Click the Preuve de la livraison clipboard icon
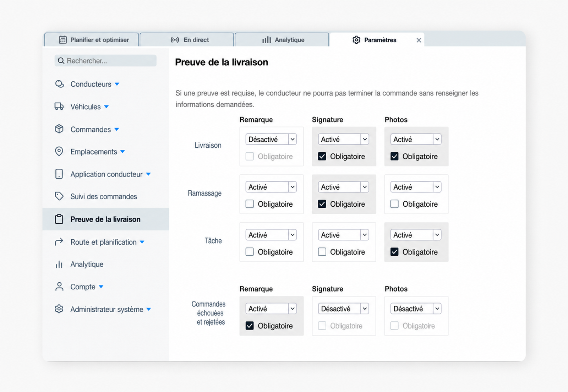This screenshot has width=568, height=392. click(x=59, y=219)
